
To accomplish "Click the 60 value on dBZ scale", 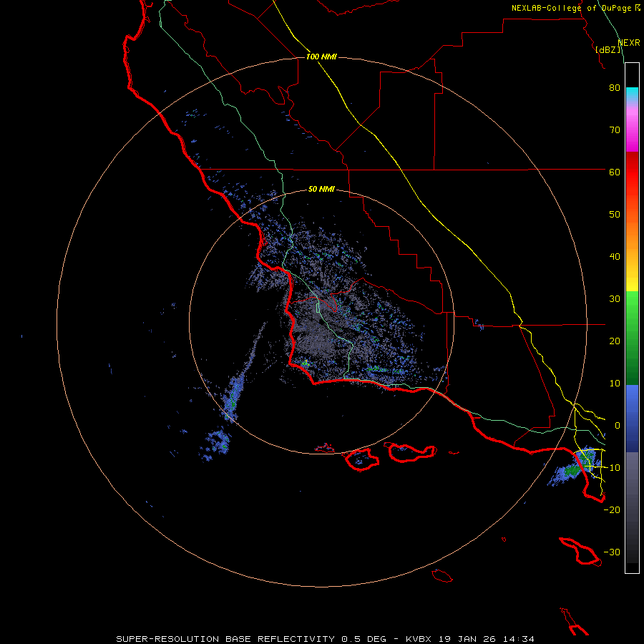I will (615, 172).
